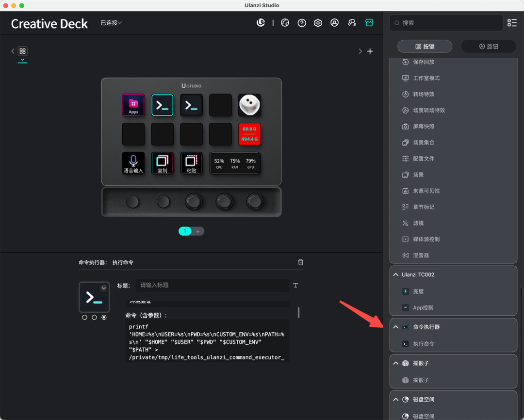Viewport: 524px width, 420px height.
Task: Choose 亮度 under Ulanzi TC002
Action: pyautogui.click(x=418, y=291)
